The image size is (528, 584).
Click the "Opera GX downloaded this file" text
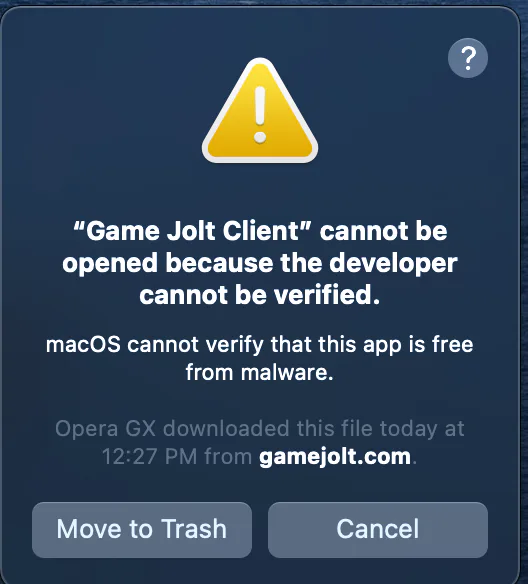214,429
